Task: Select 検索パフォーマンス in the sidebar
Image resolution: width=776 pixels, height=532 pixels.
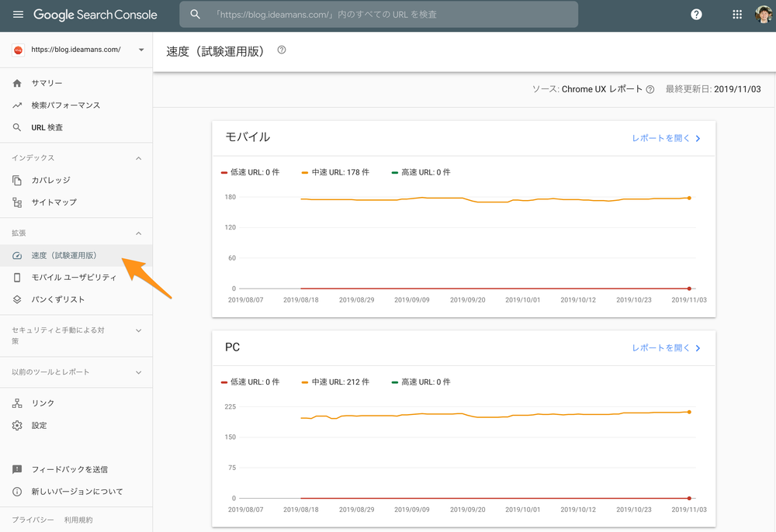Action: coord(66,105)
